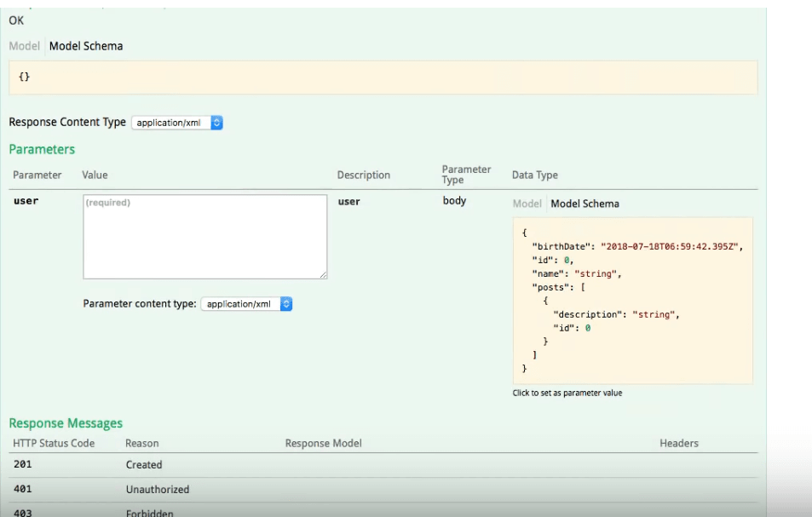Click the user description cell
812x517 pixels.
tap(349, 201)
